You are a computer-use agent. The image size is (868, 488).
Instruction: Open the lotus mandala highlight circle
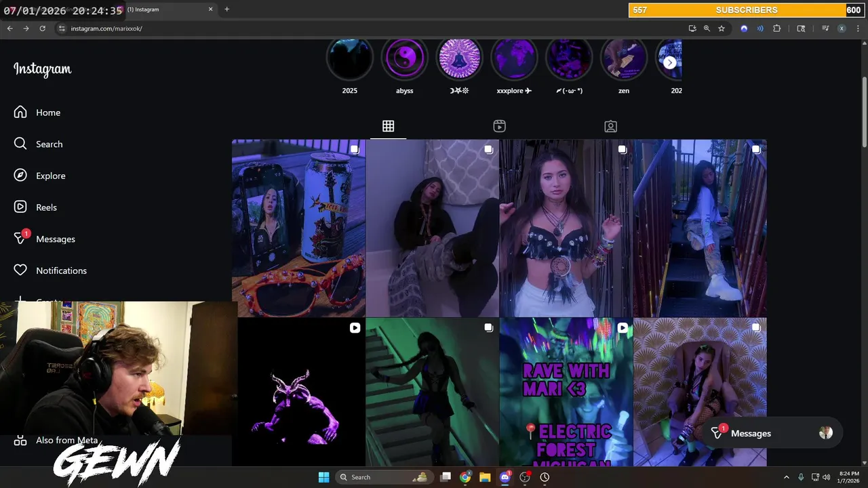point(459,58)
